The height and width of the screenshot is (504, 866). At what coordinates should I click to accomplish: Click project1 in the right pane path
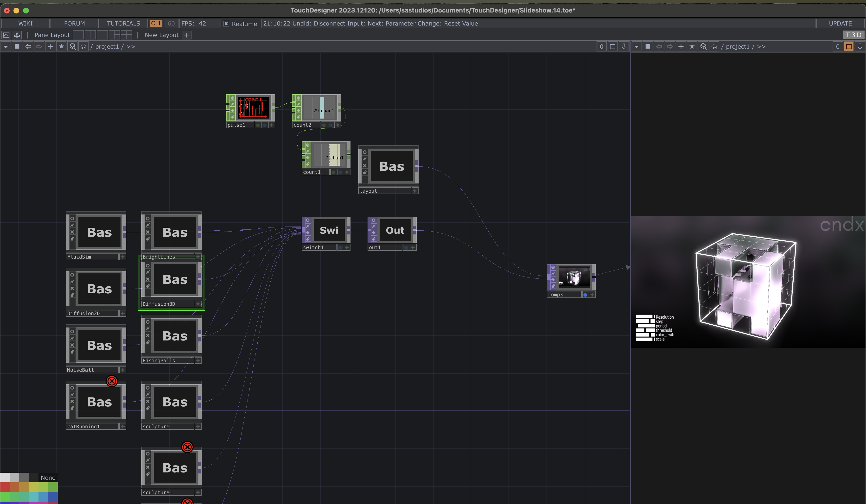click(x=738, y=46)
